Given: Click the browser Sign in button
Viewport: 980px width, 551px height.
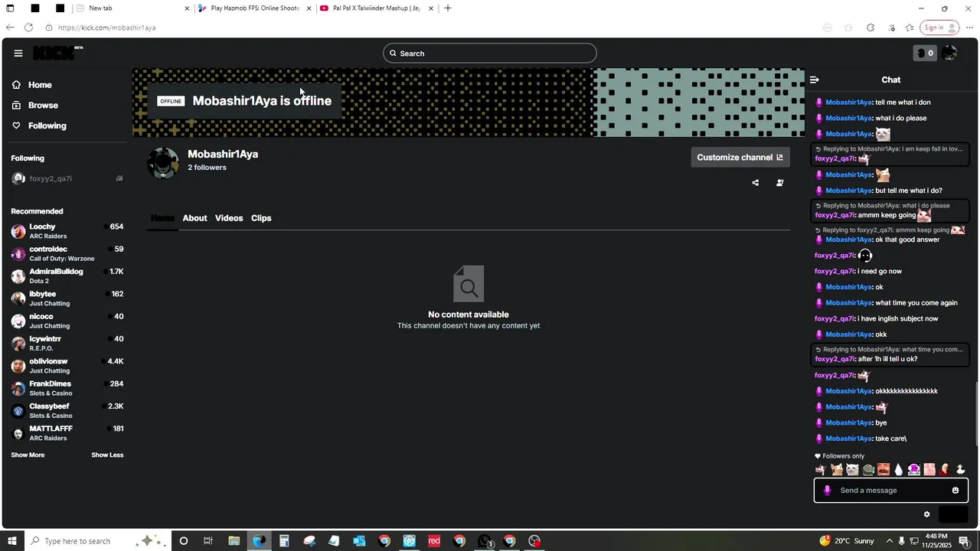Looking at the screenshot, I should coord(939,28).
